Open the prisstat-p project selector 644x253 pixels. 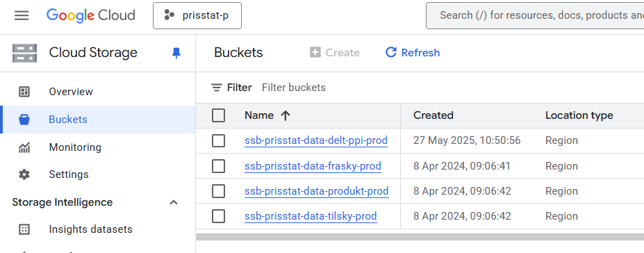[197, 15]
